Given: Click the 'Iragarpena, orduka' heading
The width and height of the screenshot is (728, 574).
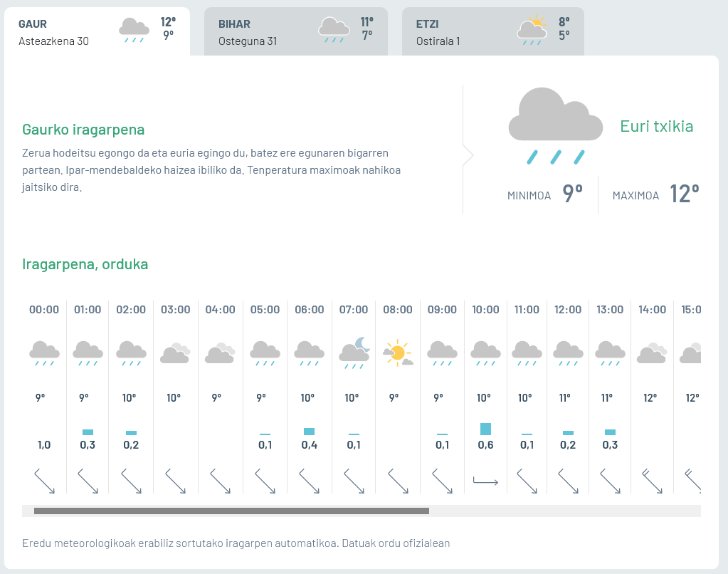Looking at the screenshot, I should tap(85, 264).
